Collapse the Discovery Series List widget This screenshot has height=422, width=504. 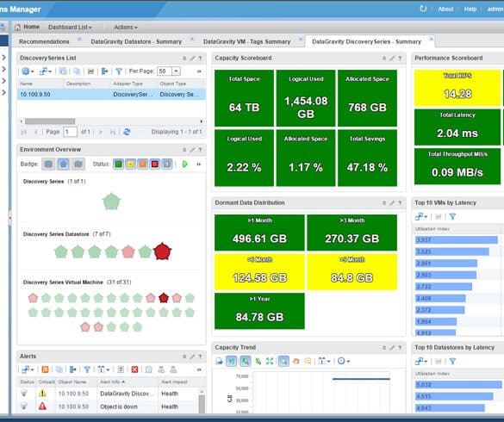point(184,59)
